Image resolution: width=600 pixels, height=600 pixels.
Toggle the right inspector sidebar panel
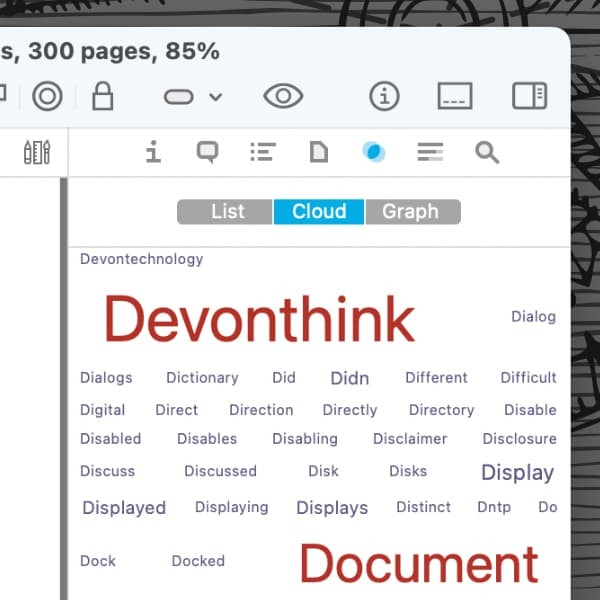tap(529, 96)
